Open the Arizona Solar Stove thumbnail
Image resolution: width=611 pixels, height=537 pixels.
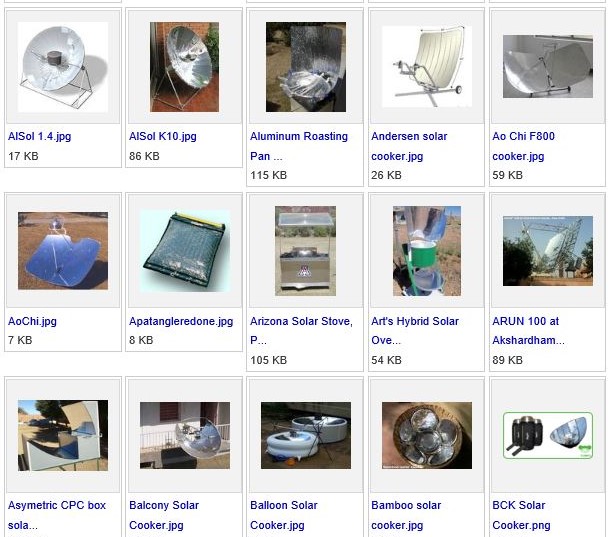(x=306, y=251)
